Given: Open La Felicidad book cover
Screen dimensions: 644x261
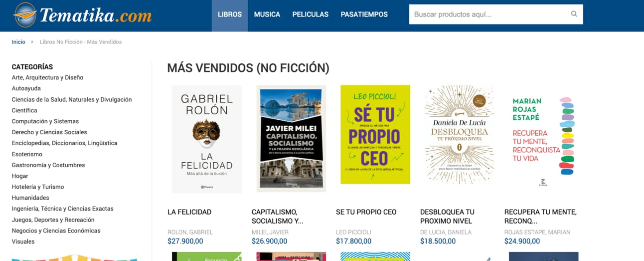Looking at the screenshot, I should (207, 139).
